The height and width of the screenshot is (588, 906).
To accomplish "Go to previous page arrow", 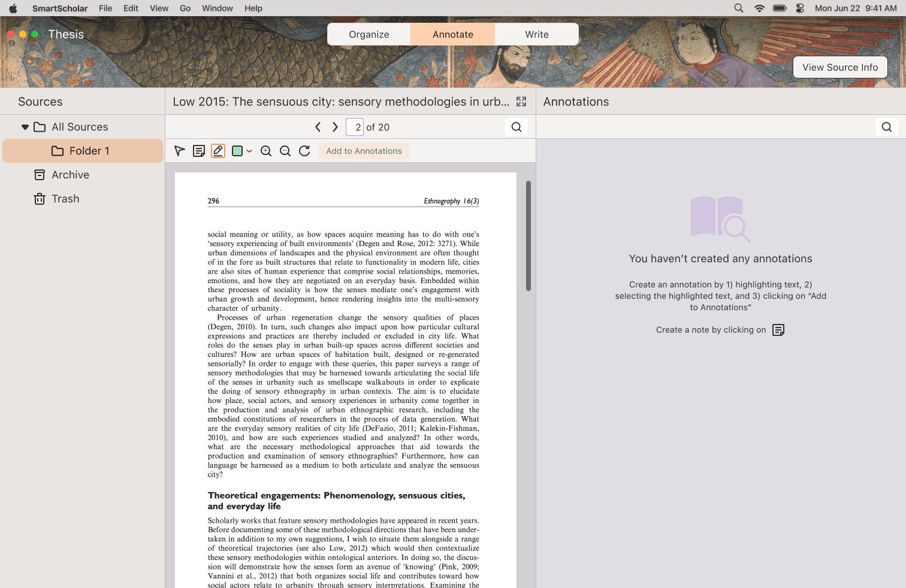I will click(x=318, y=127).
